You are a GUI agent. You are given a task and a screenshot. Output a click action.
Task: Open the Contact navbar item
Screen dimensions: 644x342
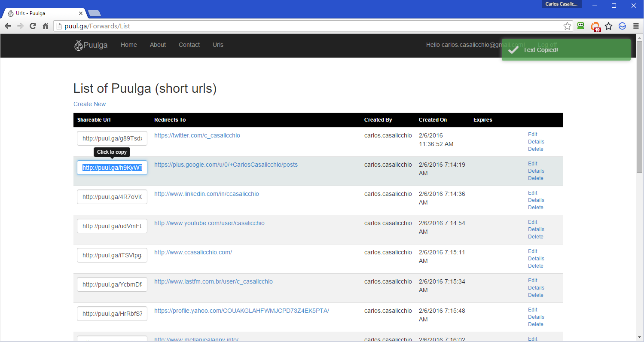pyautogui.click(x=189, y=45)
